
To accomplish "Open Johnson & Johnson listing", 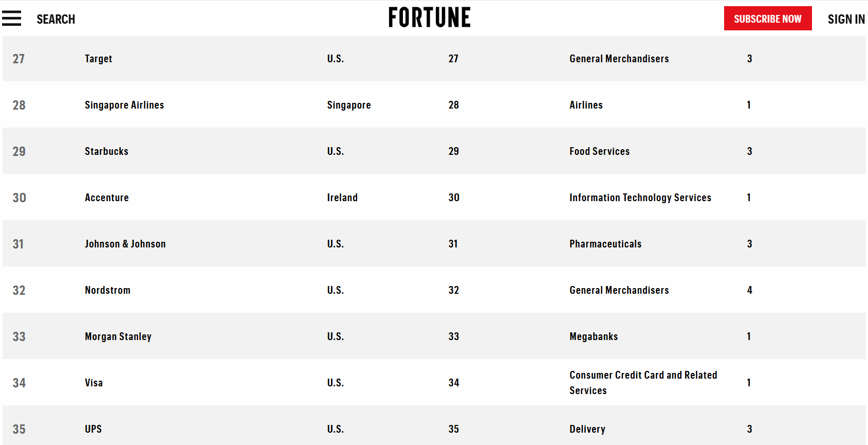I will 125,244.
